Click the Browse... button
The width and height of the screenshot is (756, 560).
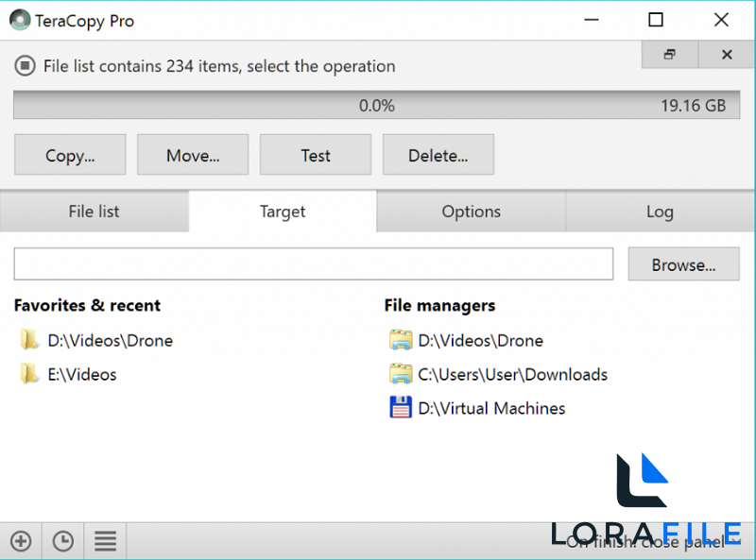pos(683,264)
